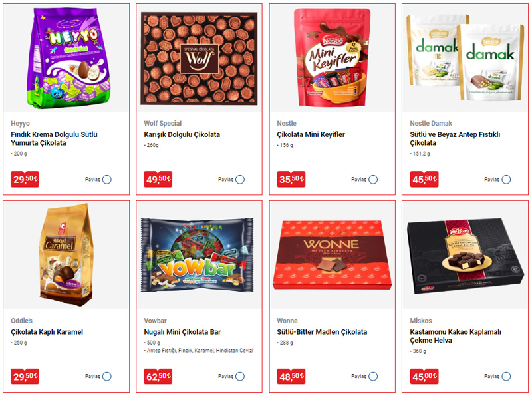Toggle Paylaş circle for Wonne Madlen Çikolata

[373, 376]
